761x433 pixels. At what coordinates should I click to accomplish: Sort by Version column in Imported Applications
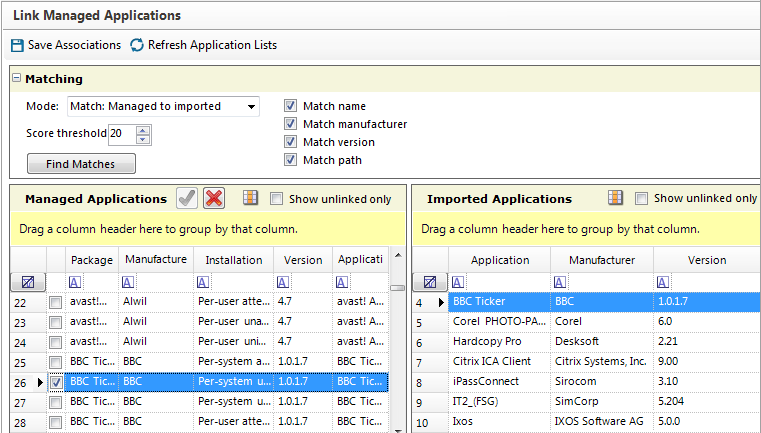point(706,260)
